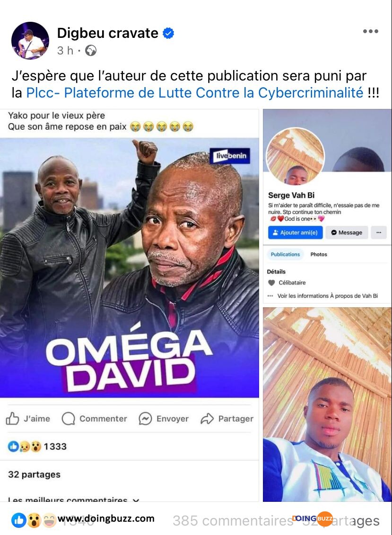Click the public globe audience icon
Viewport: 392px width, 535px height.
tap(91, 51)
